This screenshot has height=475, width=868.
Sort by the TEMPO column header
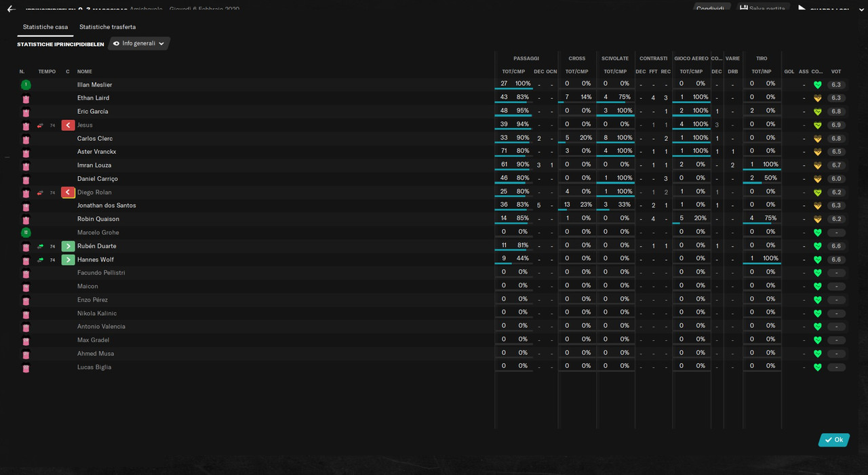[47, 72]
